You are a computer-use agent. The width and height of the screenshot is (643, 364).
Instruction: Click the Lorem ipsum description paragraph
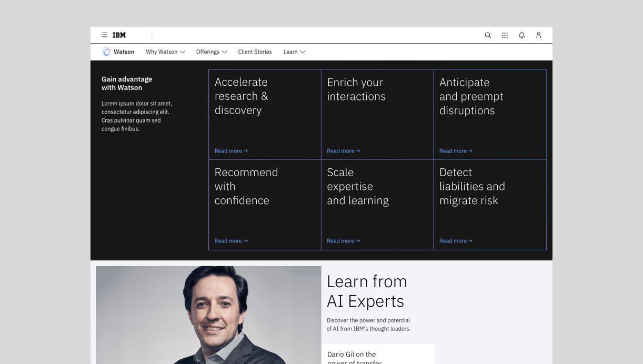click(137, 116)
